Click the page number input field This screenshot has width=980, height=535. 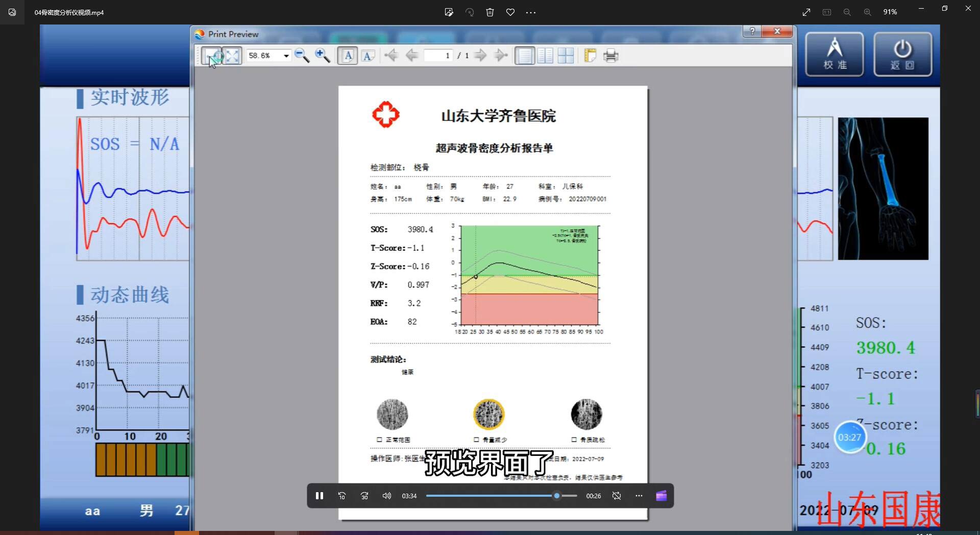(438, 56)
